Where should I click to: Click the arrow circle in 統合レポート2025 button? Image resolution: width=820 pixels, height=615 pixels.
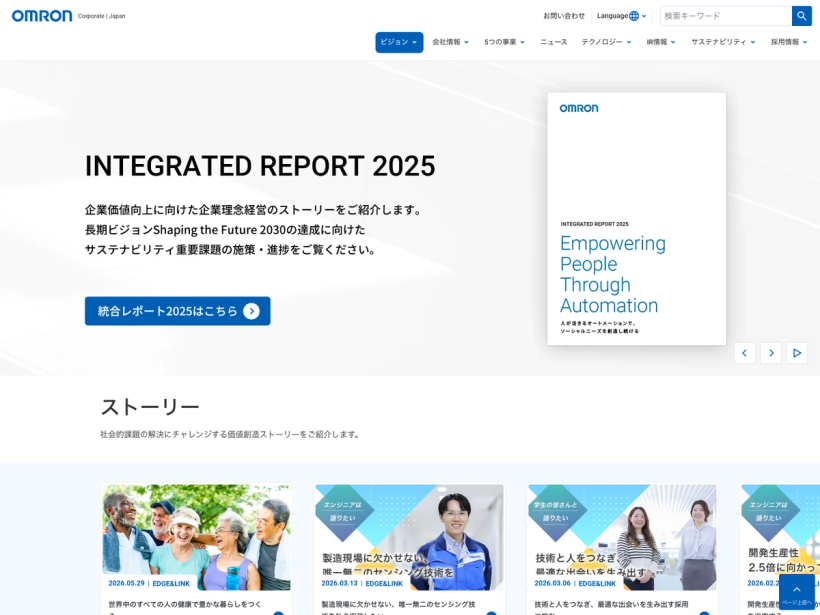(252, 311)
